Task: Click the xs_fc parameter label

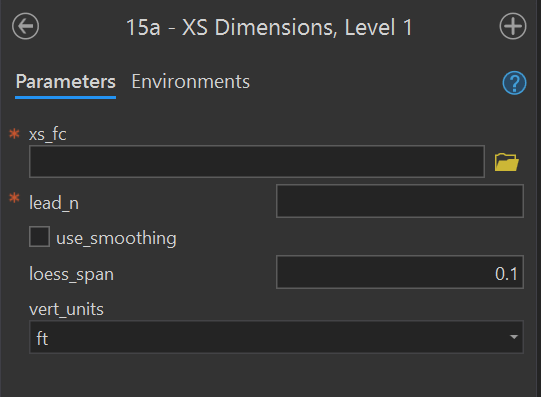Action: [48, 134]
